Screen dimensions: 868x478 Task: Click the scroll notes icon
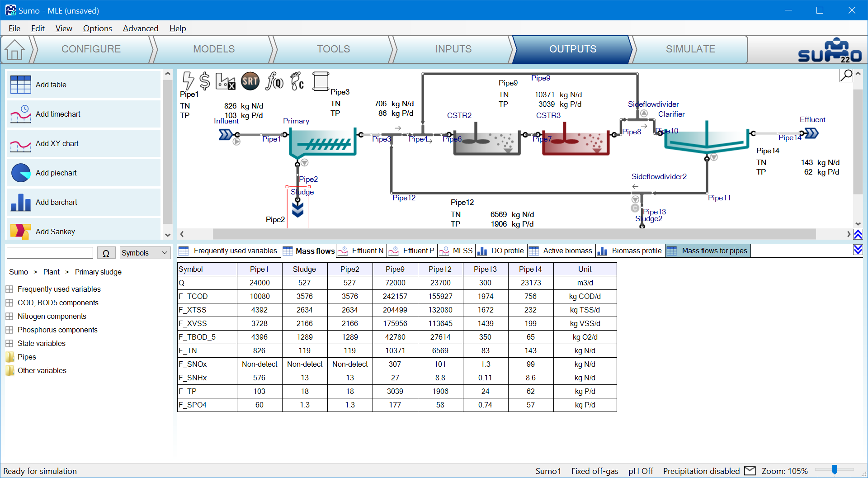321,81
